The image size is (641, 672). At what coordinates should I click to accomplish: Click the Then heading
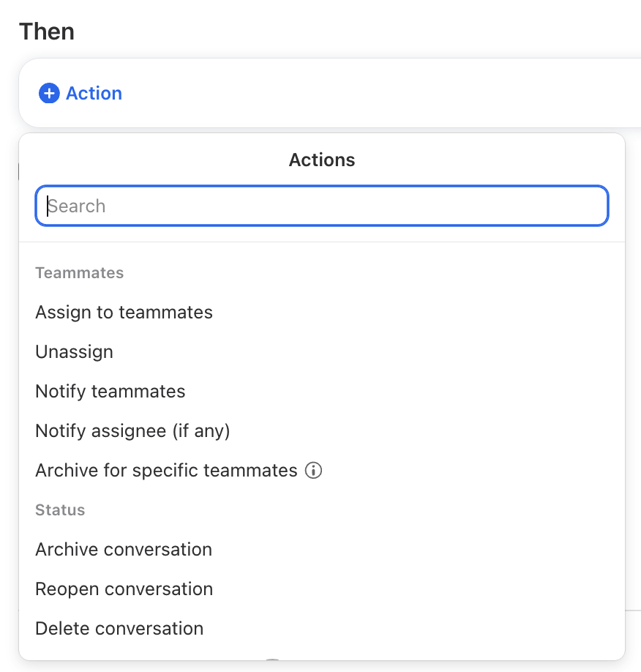click(x=47, y=31)
